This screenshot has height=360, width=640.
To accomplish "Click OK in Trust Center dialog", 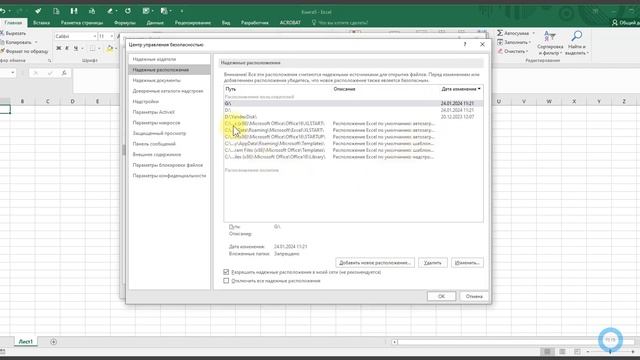I will click(441, 296).
